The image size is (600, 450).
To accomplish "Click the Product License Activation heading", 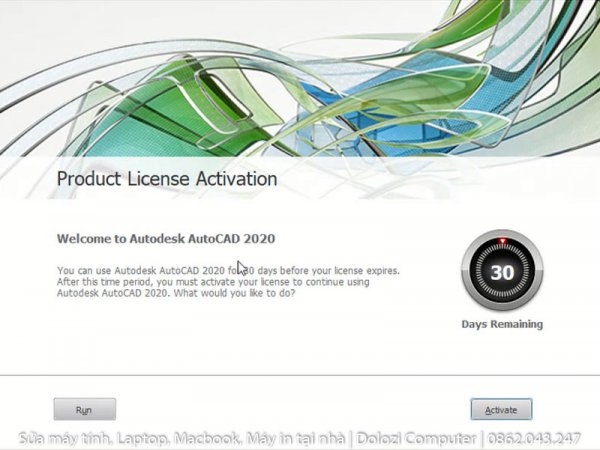I will (167, 180).
